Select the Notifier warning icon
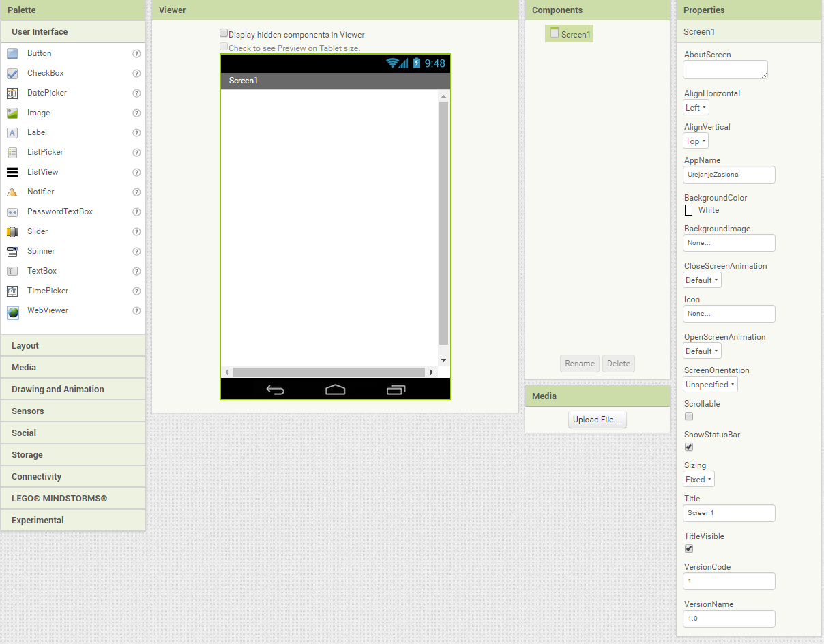The width and height of the screenshot is (824, 644). pyautogui.click(x=12, y=192)
